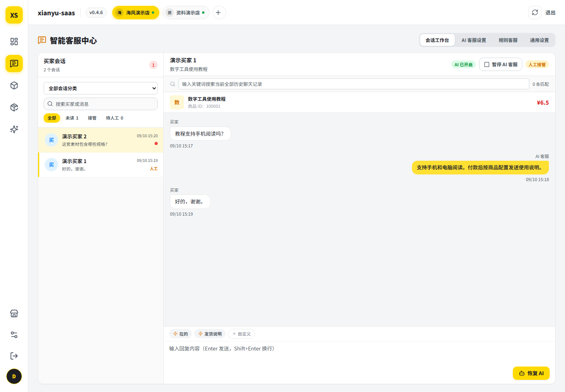Click the 演示买家 2 avatar icon
The height and width of the screenshot is (392, 565).
coord(51,140)
